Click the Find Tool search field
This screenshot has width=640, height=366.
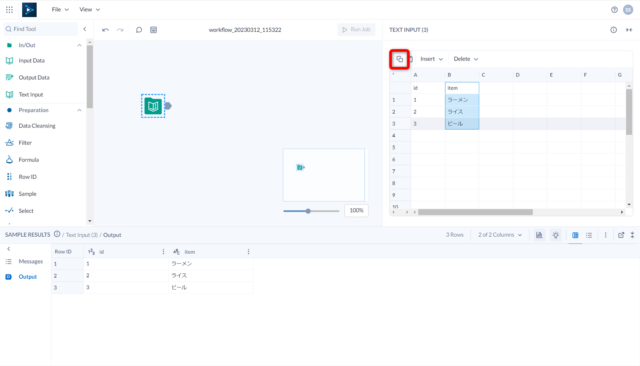pyautogui.click(x=40, y=29)
